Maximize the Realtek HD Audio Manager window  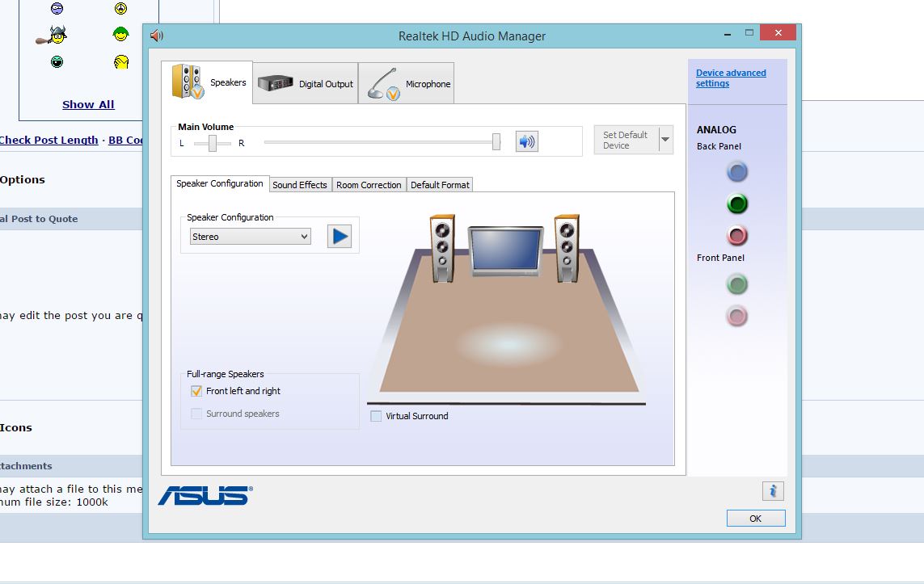click(749, 33)
